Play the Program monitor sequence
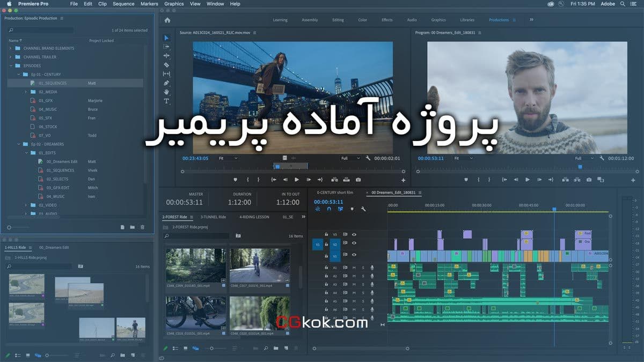 click(x=528, y=180)
